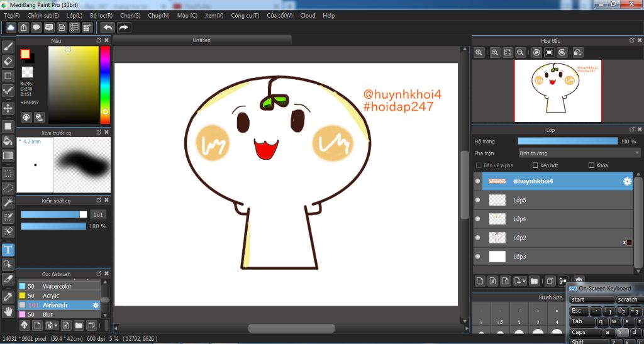The height and width of the screenshot is (344, 644).
Task: Duplicate layer using Layers panel icon
Action: pyautogui.click(x=550, y=280)
